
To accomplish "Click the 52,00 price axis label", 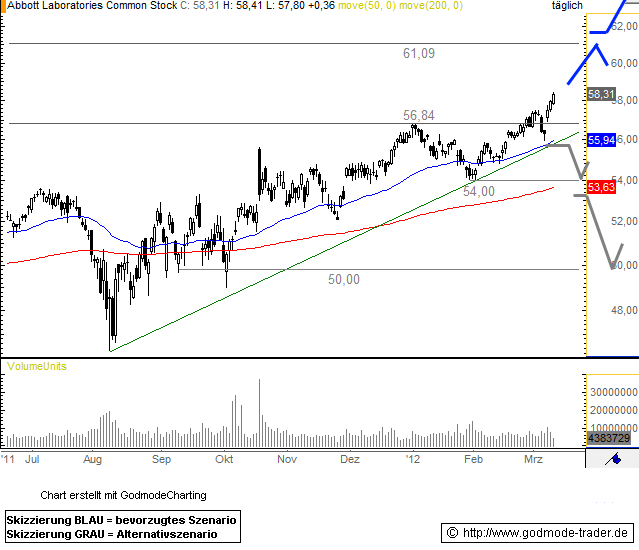I will tap(624, 221).
